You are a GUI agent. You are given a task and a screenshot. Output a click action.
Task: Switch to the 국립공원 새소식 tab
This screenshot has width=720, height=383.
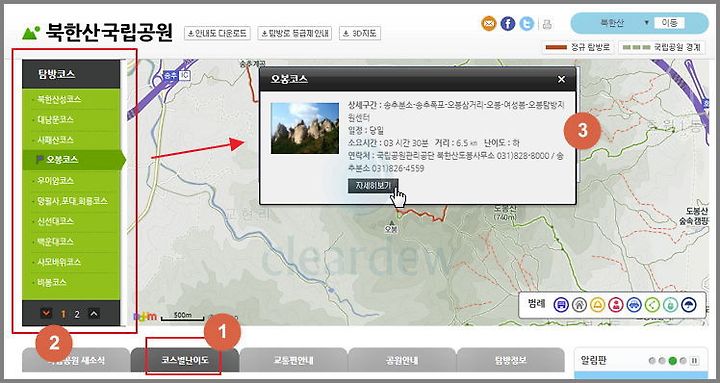point(76,360)
